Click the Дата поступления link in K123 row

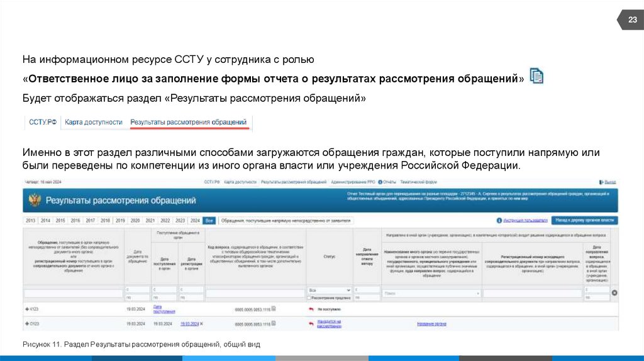point(164,309)
